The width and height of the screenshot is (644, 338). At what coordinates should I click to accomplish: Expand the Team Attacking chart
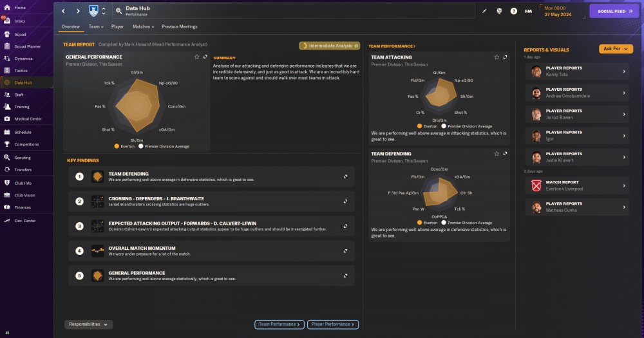[x=505, y=57]
